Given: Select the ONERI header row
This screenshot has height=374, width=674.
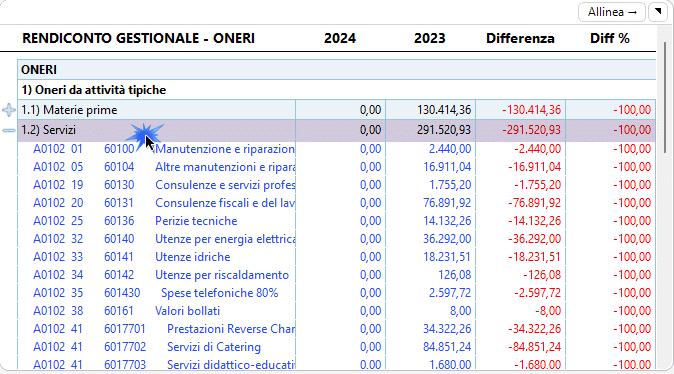Looking at the screenshot, I should click(337, 70).
